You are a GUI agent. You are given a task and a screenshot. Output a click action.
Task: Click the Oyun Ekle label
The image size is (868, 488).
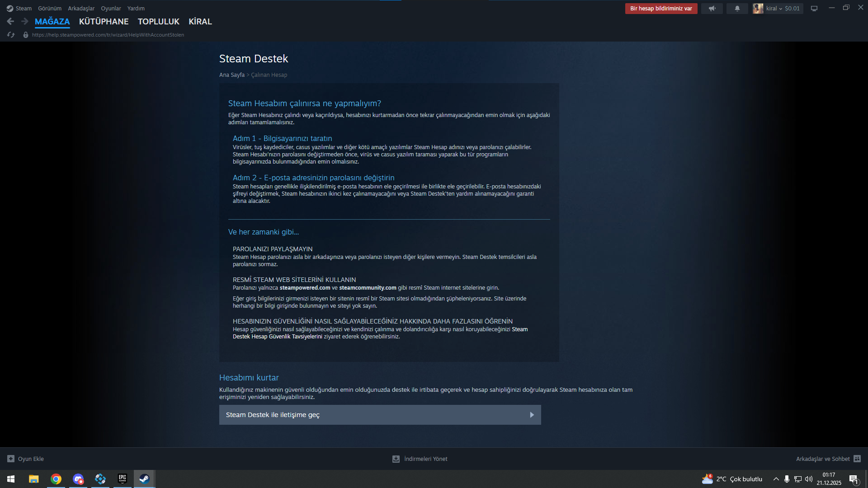31,459
